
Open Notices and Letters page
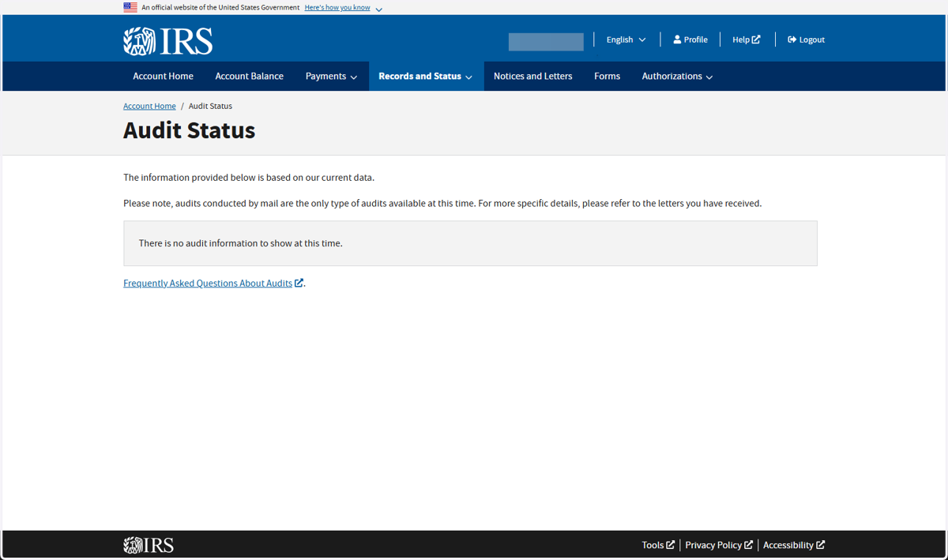coord(532,77)
